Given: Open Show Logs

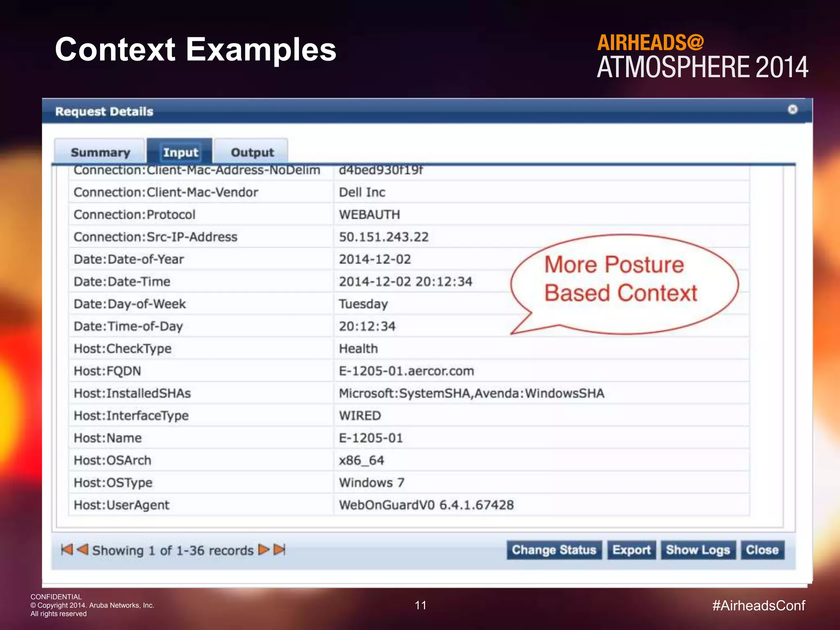Looking at the screenshot, I should click(x=698, y=550).
